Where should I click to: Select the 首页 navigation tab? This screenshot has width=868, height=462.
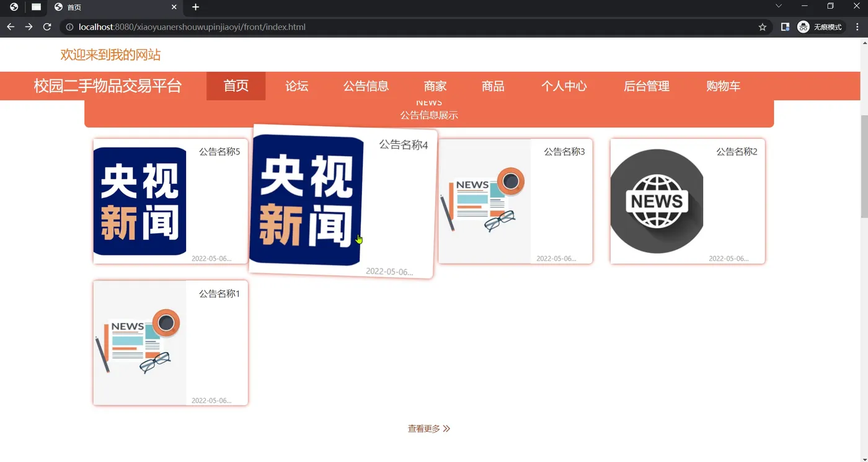tap(236, 86)
